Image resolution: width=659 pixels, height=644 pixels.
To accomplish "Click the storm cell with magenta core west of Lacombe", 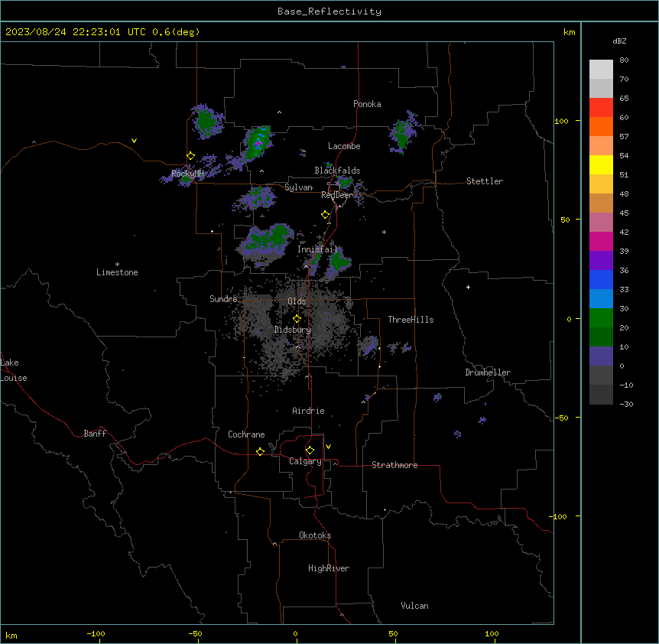I will click(x=257, y=143).
